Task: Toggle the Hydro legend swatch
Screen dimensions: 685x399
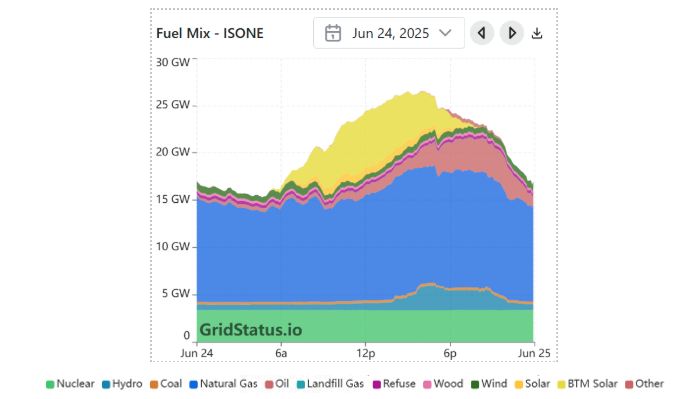Action: pyautogui.click(x=106, y=385)
